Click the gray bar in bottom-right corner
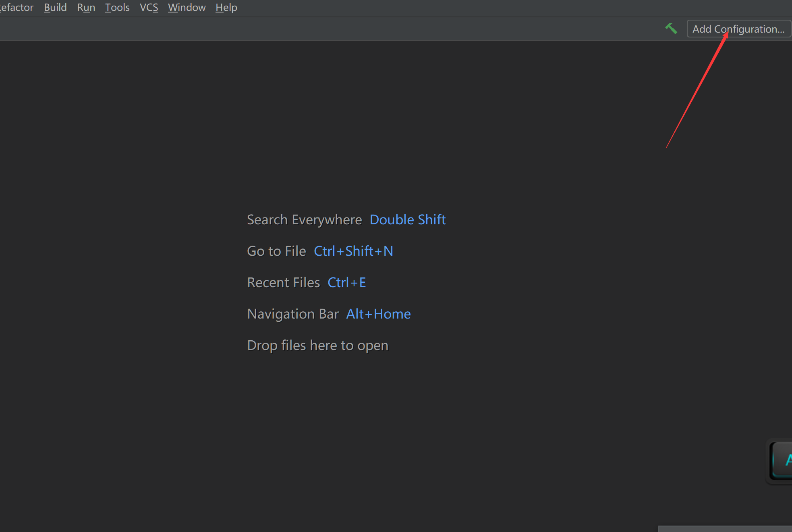This screenshot has height=532, width=792. [x=724, y=528]
